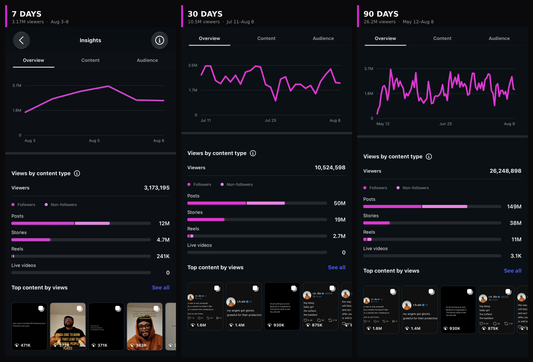
Task: Click the Posts bar showing 12M in 7 Days
Action: [x=81, y=223]
